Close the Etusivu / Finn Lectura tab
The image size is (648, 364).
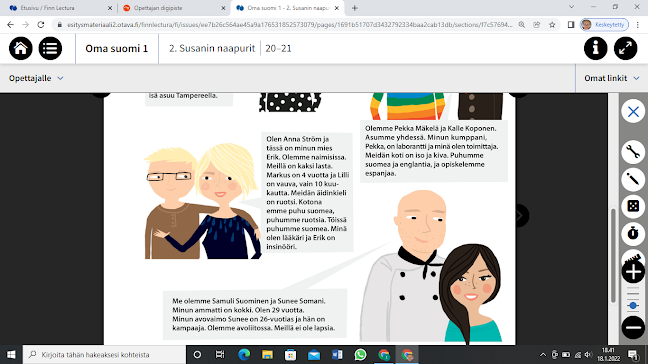coord(110,8)
